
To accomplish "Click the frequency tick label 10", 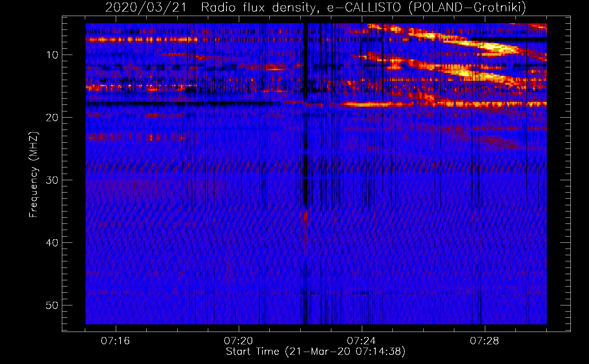I will pyautogui.click(x=52, y=55).
